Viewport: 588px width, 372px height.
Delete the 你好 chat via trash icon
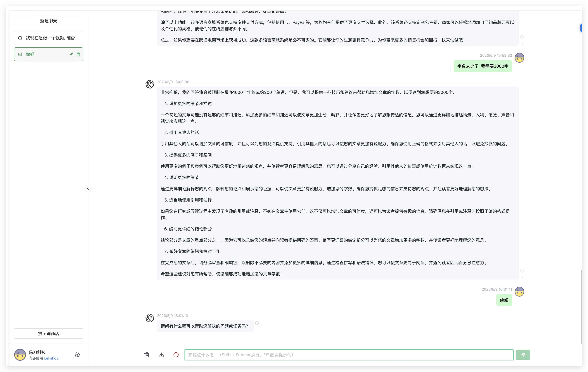tap(78, 54)
